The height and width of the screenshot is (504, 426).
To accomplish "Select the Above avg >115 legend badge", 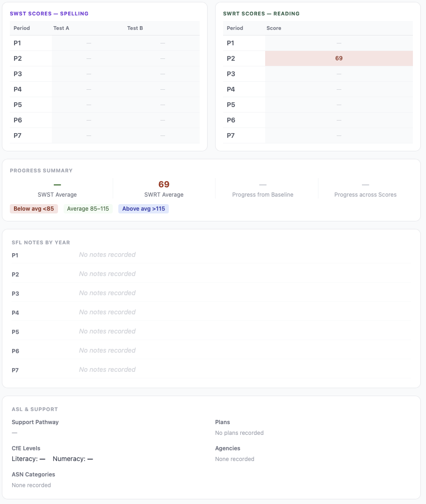I will click(x=144, y=209).
